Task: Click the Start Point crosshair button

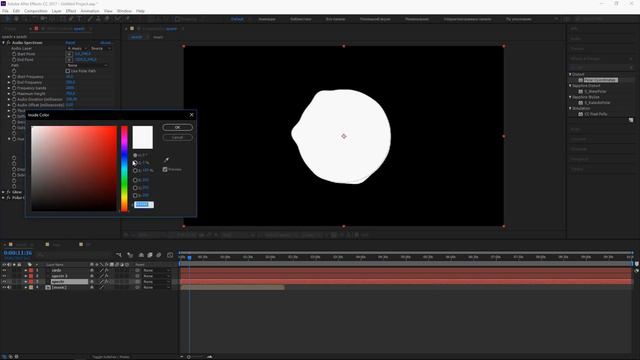Action: click(x=69, y=54)
